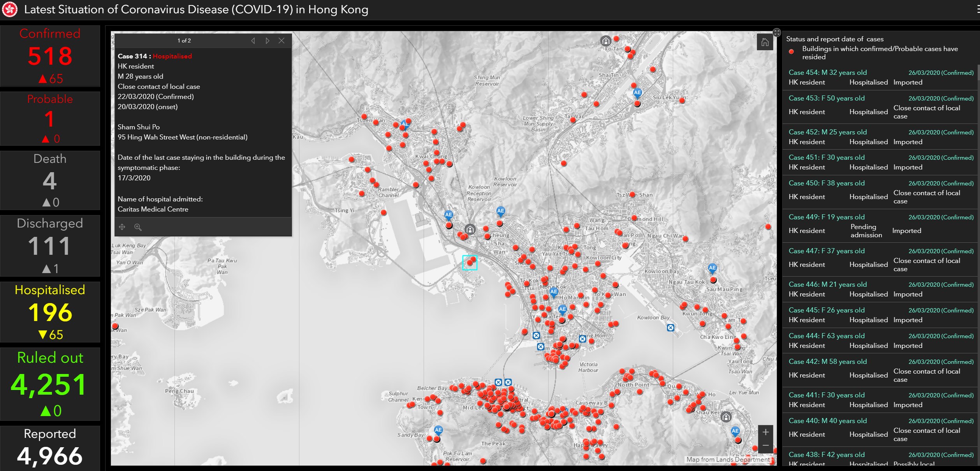Expand the map panel to full screen
This screenshot has width=980, height=471.
point(777,32)
